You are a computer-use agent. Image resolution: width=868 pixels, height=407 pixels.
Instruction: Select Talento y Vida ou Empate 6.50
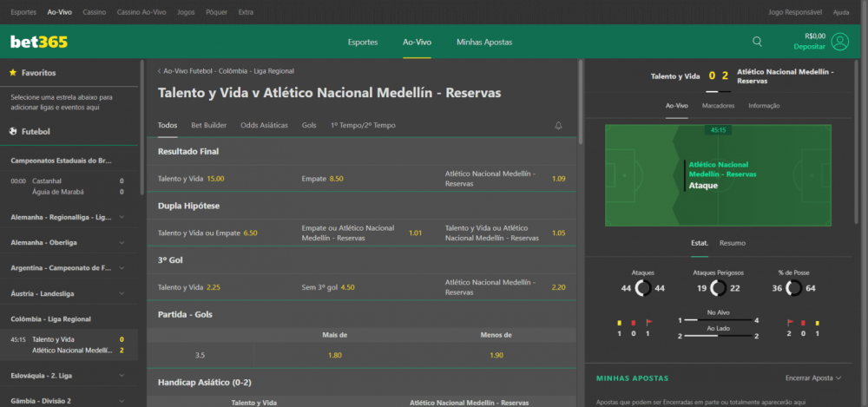[218, 233]
